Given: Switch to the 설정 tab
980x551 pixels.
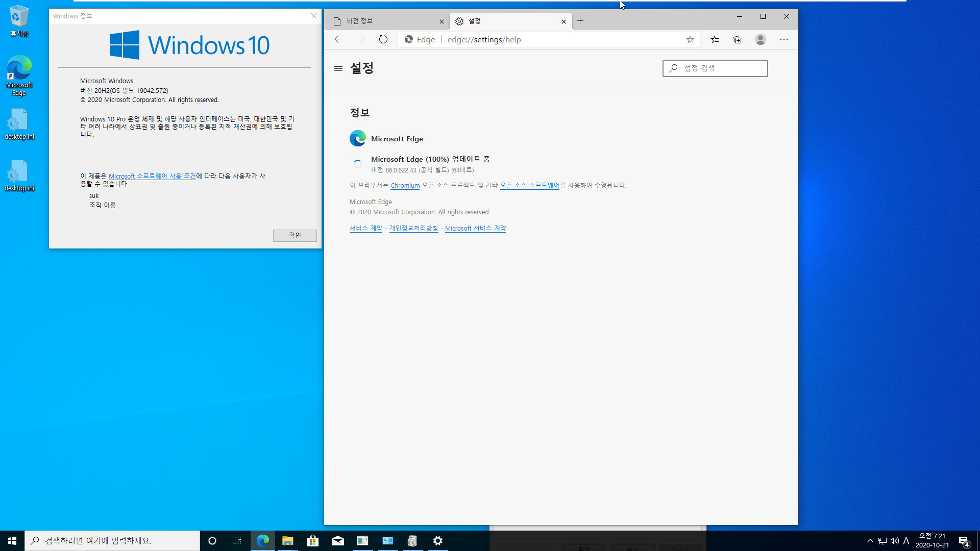Looking at the screenshot, I should click(x=510, y=21).
